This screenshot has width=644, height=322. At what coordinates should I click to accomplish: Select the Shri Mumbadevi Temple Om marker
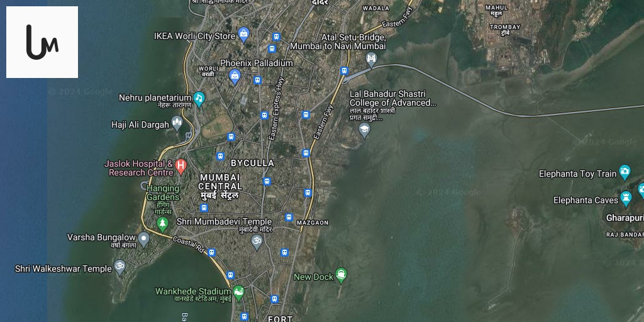pos(257,242)
